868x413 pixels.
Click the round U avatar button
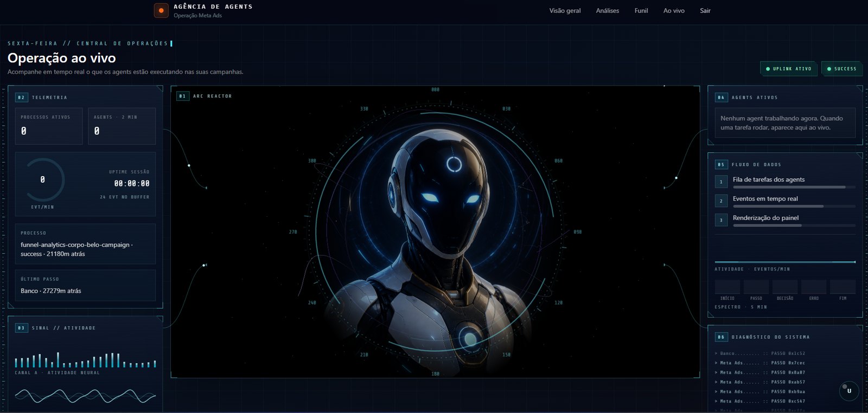[849, 391]
